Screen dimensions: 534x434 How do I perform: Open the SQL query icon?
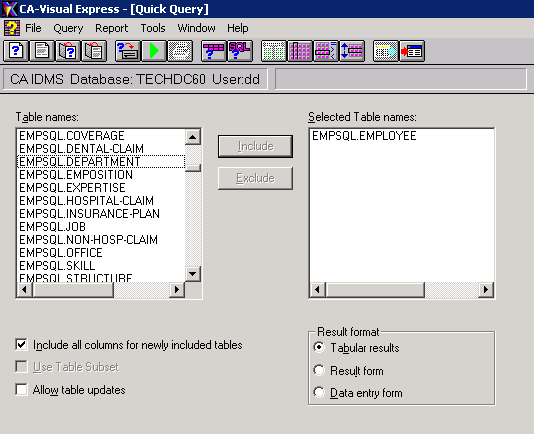240,51
